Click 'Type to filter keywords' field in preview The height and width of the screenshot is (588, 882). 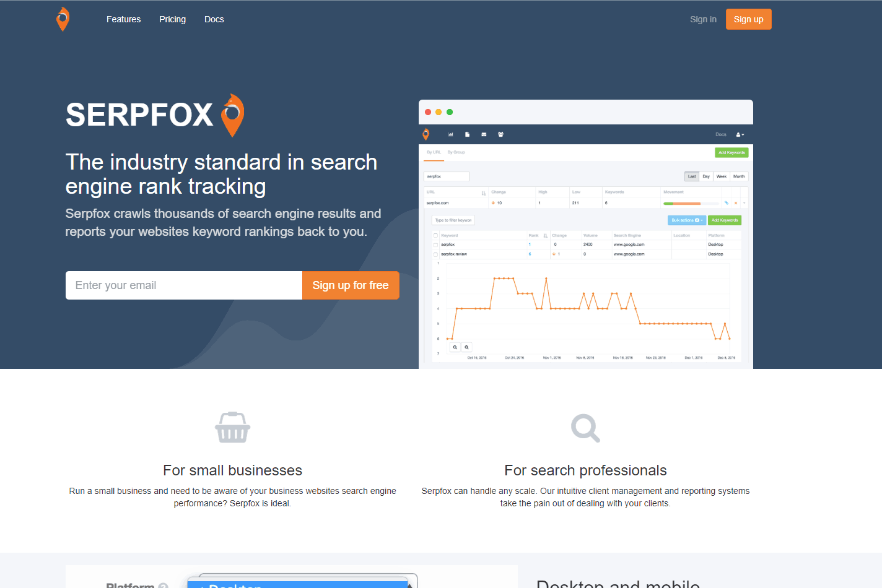pos(453,220)
